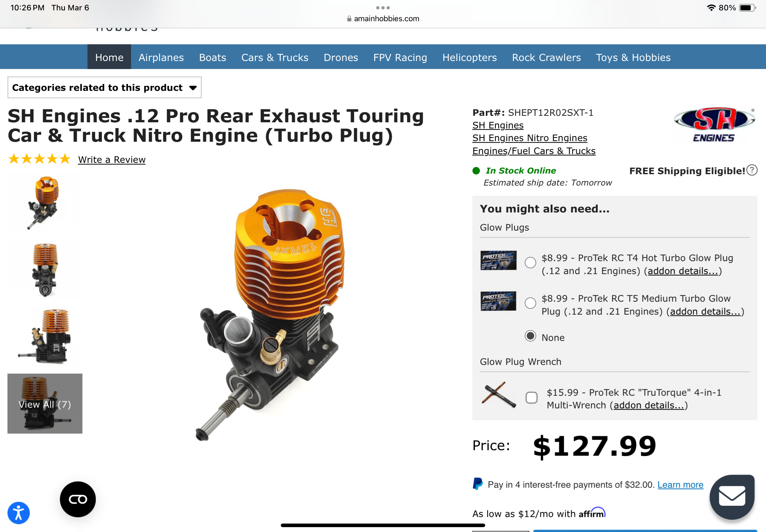766x532 pixels.
Task: Select the None glow plug option
Action: [530, 336]
